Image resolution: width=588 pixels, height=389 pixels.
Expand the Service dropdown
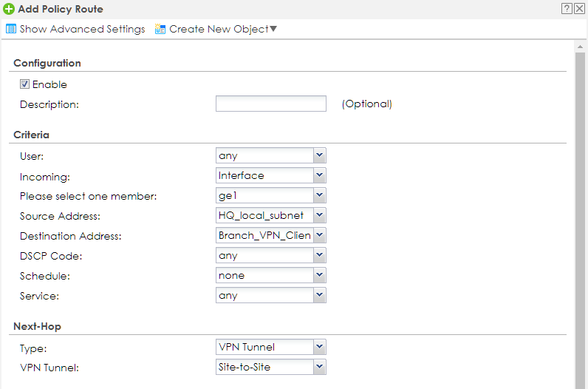319,296
